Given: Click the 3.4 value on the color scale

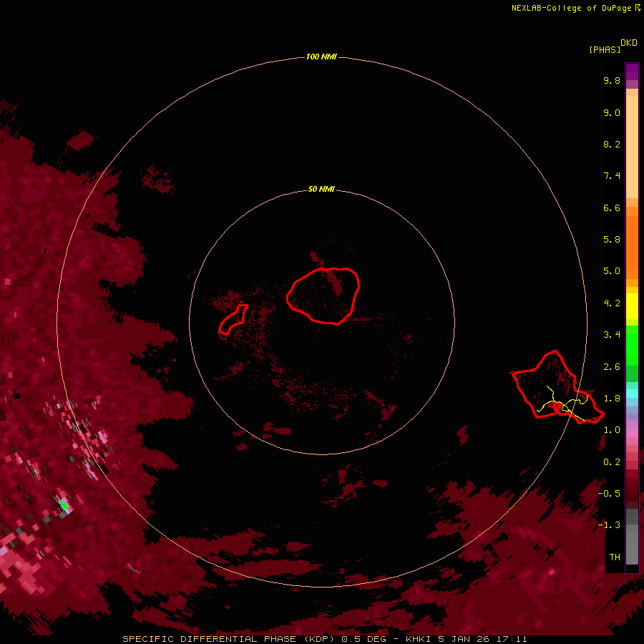Looking at the screenshot, I should coord(612,335).
